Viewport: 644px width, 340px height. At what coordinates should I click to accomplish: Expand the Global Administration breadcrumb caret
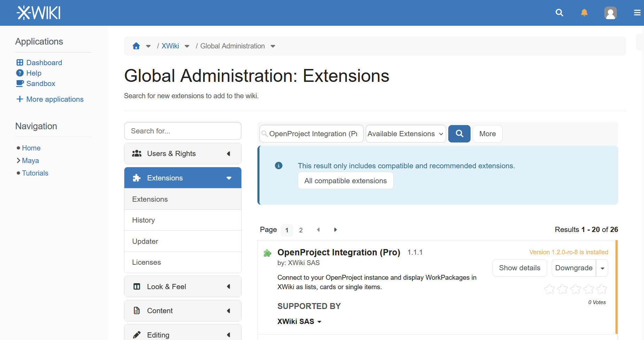pyautogui.click(x=273, y=46)
